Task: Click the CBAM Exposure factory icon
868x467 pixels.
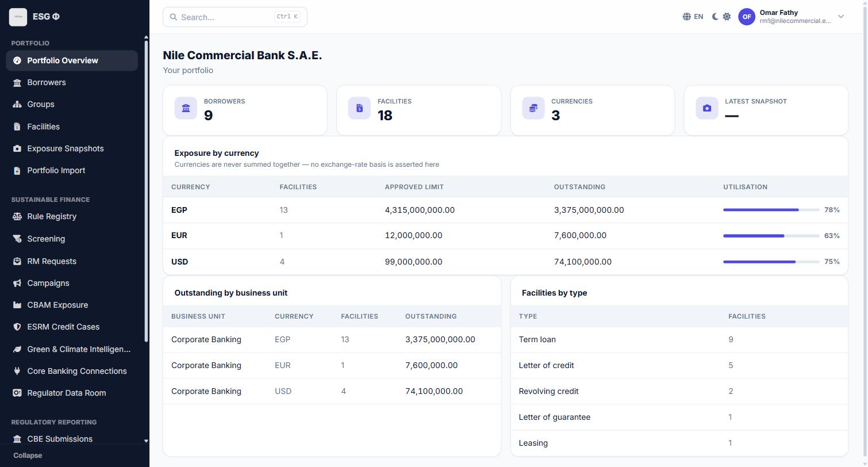Action: tap(17, 305)
